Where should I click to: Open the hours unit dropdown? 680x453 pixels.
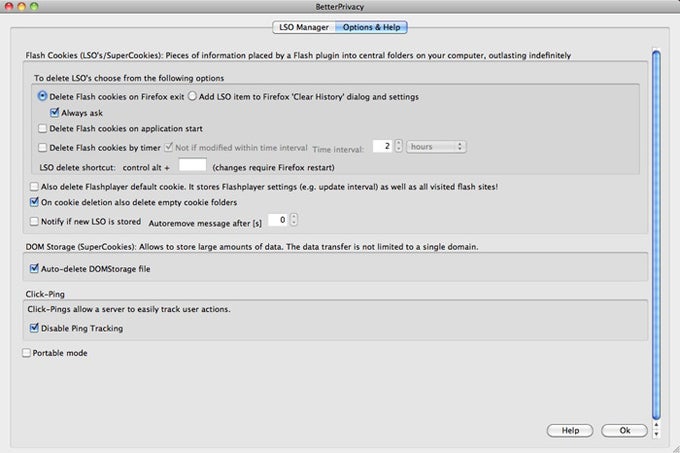[436, 147]
